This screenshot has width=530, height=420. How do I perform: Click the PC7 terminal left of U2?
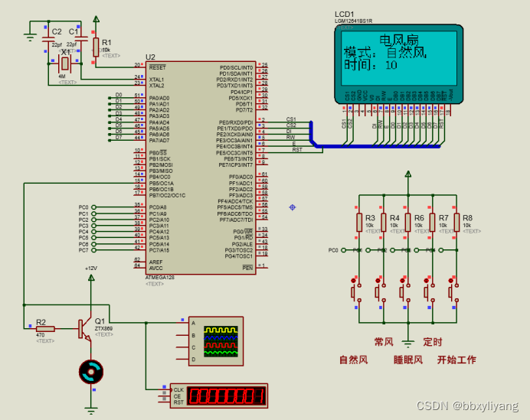click(x=93, y=250)
